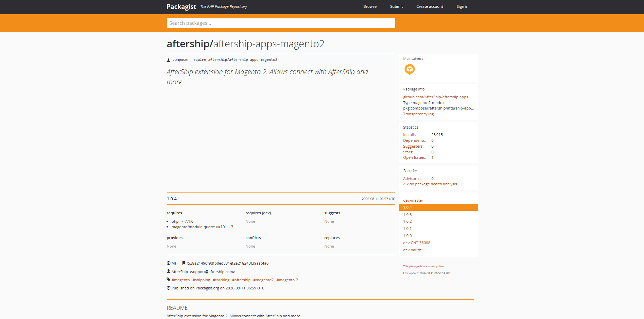Viewport: 644px width, 319px height.
Task: Click the 'not auto-updated' notice text
Action: point(424,266)
